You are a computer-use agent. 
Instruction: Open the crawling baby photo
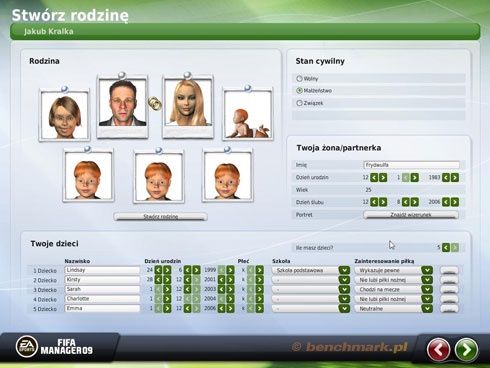coord(248,114)
